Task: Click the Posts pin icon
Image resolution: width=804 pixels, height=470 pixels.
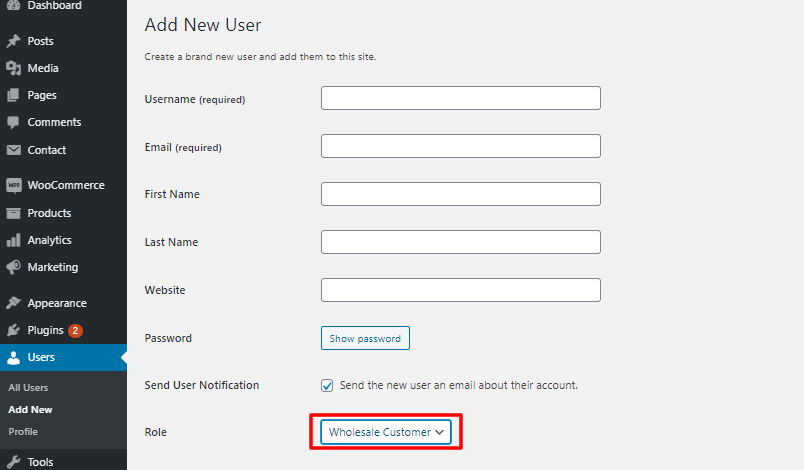Action: click(x=13, y=41)
